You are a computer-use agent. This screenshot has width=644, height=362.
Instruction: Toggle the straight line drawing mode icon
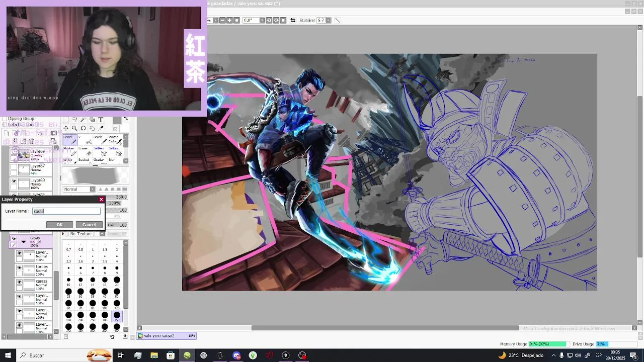(x=338, y=20)
